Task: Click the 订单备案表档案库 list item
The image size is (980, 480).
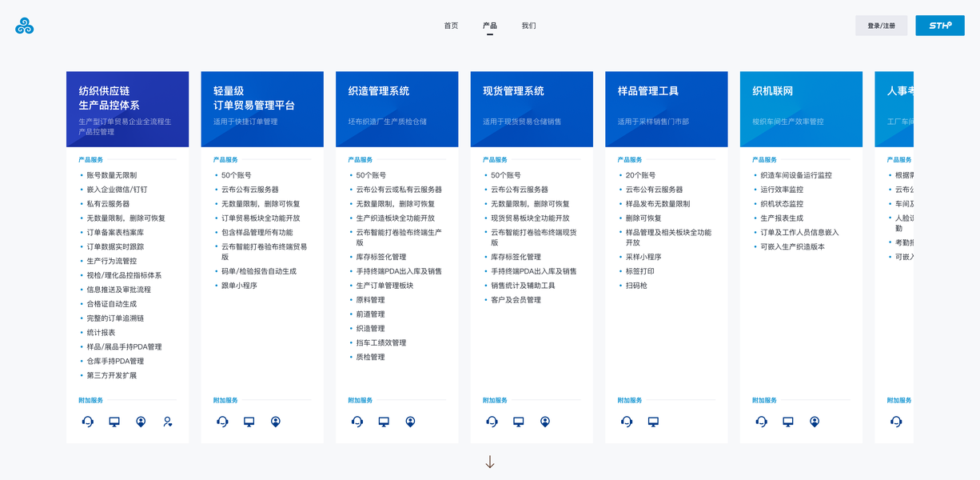Action: [115, 233]
